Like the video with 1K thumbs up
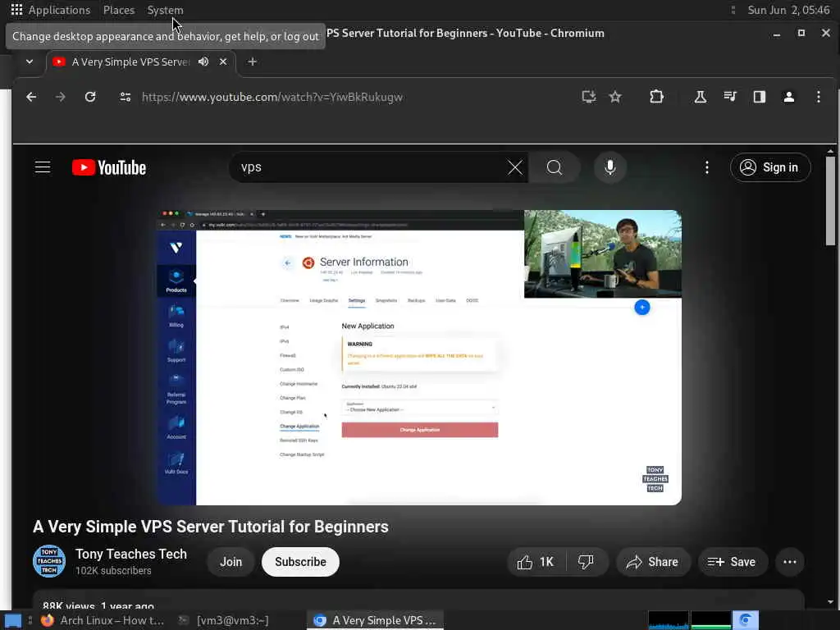 click(536, 562)
